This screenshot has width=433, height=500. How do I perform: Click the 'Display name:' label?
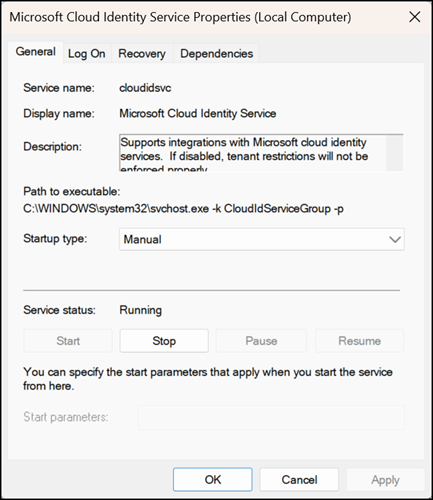click(59, 114)
